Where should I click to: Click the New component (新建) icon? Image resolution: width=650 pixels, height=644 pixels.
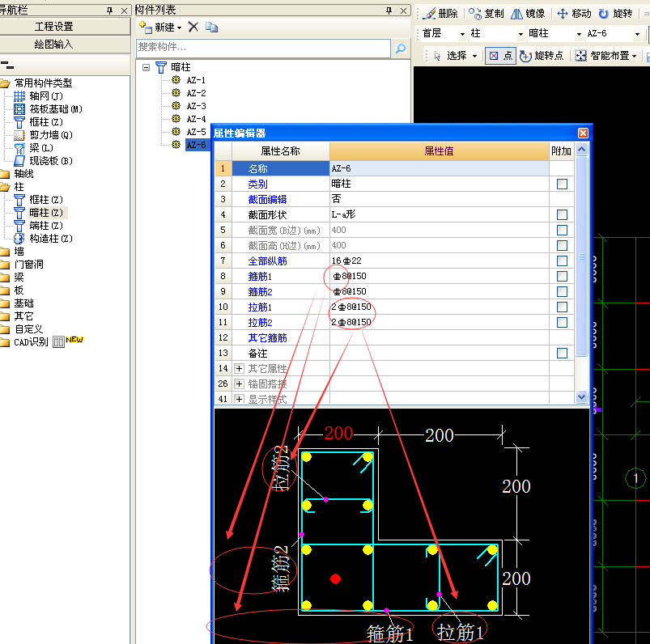(x=146, y=28)
